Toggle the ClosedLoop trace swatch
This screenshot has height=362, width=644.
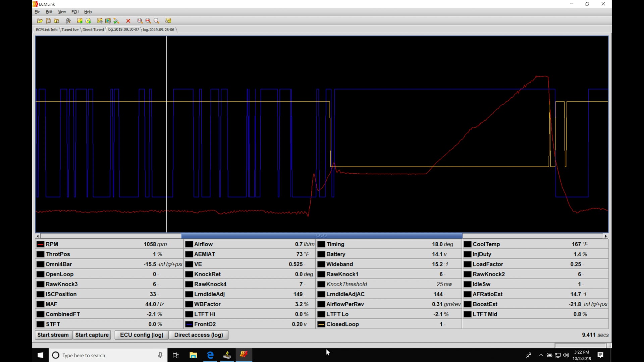(321, 324)
